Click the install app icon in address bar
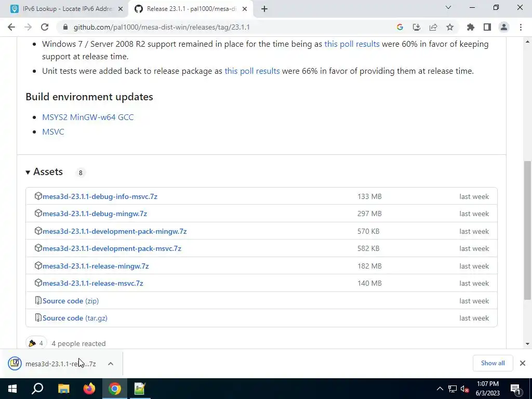This screenshot has width=532, height=399. click(416, 27)
